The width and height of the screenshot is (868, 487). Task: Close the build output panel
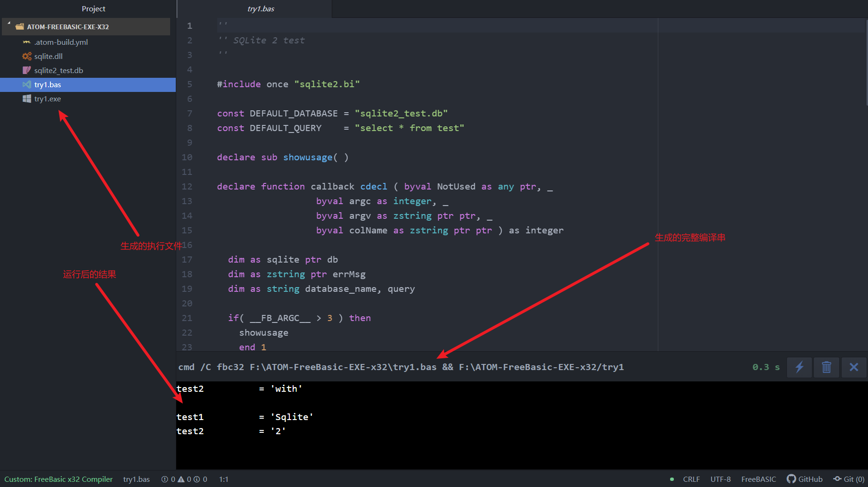(x=854, y=367)
